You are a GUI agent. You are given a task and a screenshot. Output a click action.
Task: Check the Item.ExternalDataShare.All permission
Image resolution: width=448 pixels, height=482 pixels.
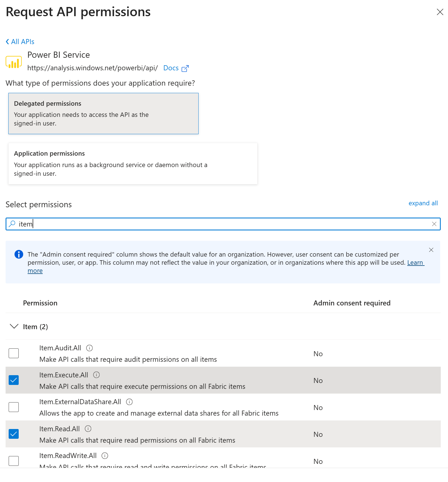(x=14, y=407)
